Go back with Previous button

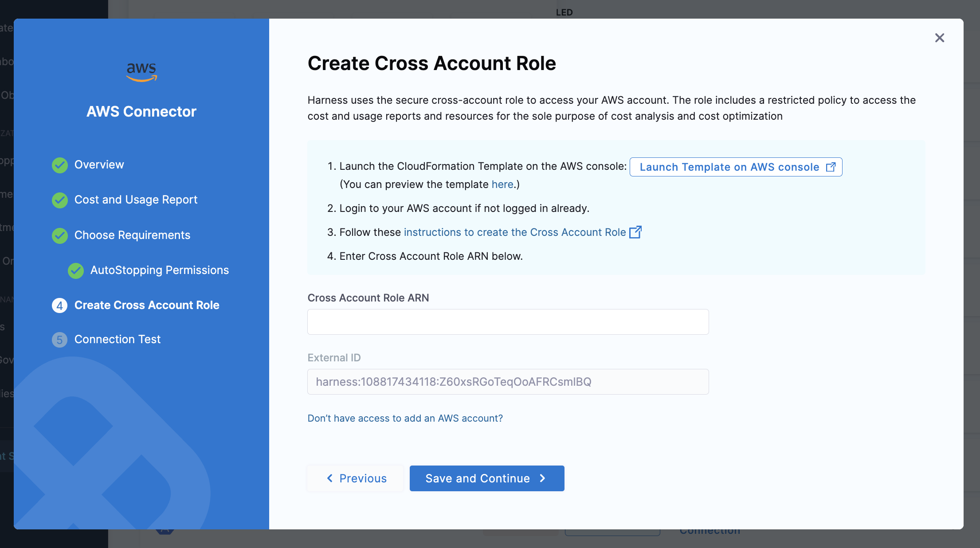[356, 478]
